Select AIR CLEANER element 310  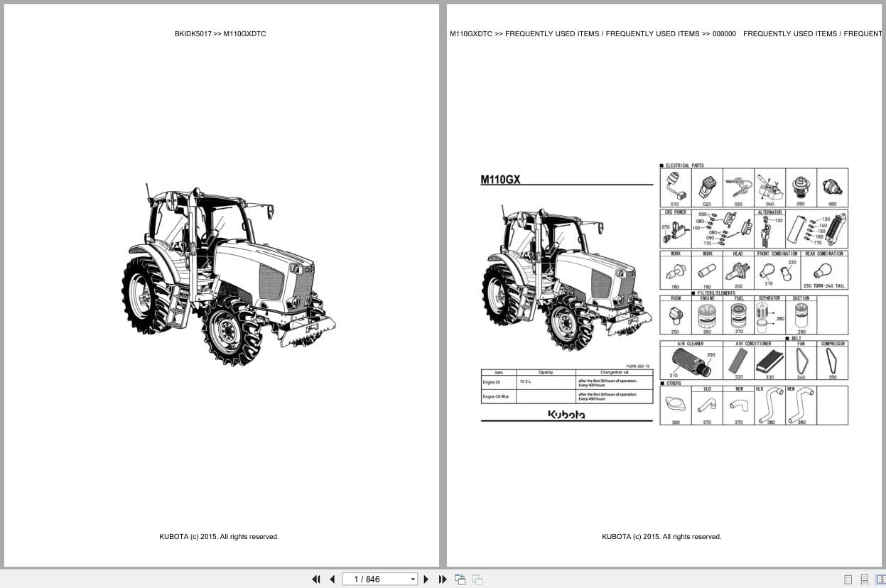(x=689, y=364)
